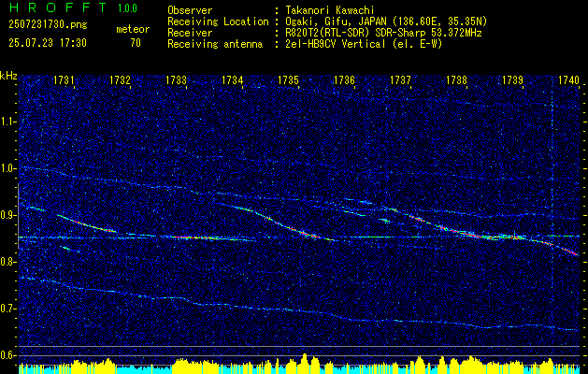Click the 1733 time marker

pos(177,79)
